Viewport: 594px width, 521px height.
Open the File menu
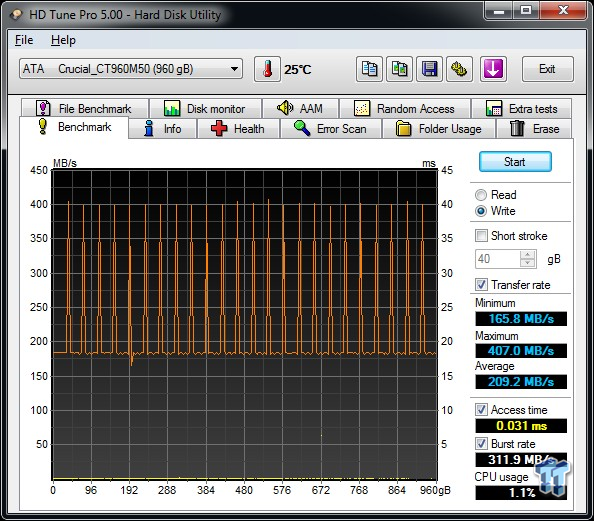(24, 40)
